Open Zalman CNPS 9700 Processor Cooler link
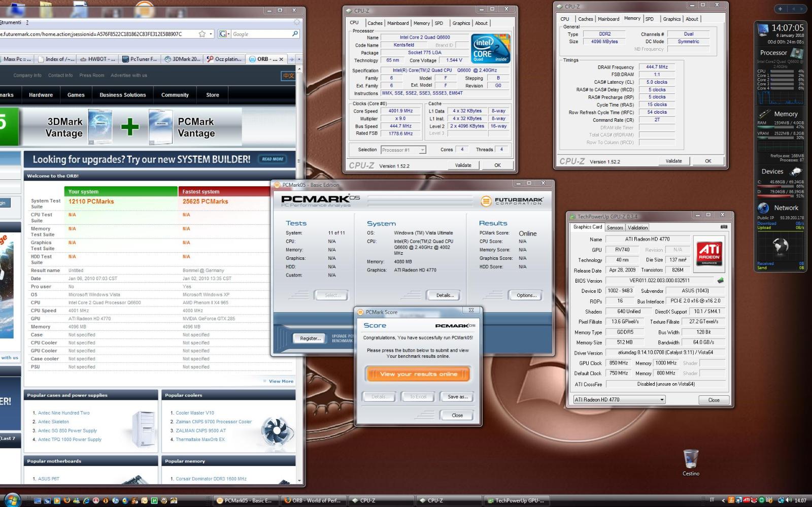This screenshot has width=812, height=507. (214, 422)
